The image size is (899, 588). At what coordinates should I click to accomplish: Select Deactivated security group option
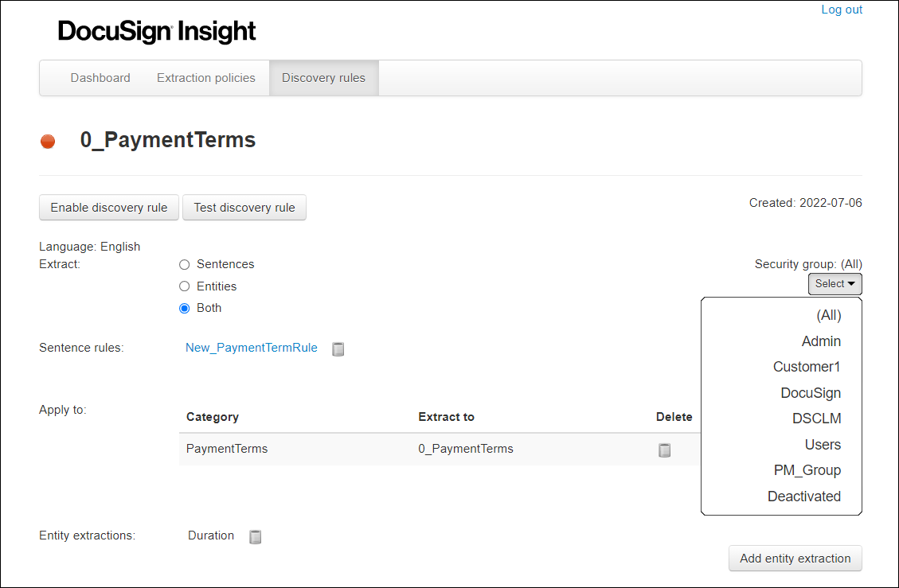tap(803, 496)
